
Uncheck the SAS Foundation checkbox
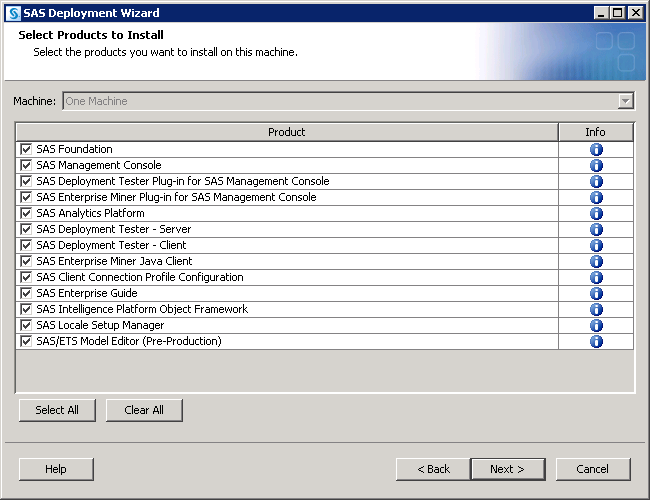coord(26,149)
